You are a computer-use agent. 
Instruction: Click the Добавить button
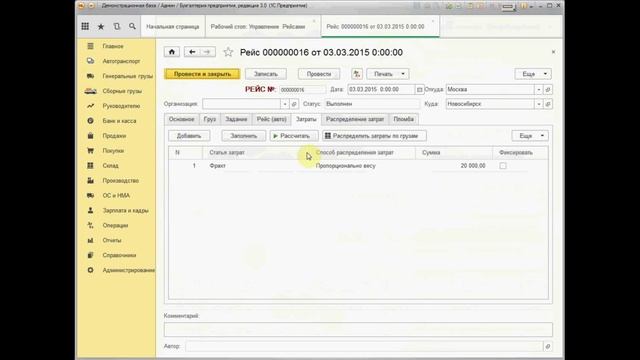coord(189,136)
